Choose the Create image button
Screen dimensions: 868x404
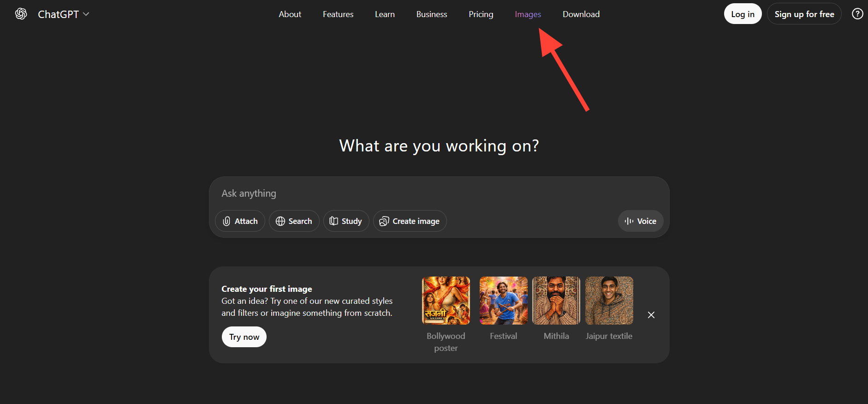(410, 221)
